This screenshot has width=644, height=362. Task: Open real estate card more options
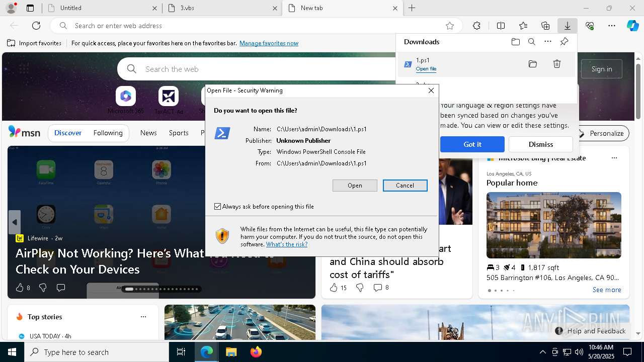pyautogui.click(x=614, y=158)
